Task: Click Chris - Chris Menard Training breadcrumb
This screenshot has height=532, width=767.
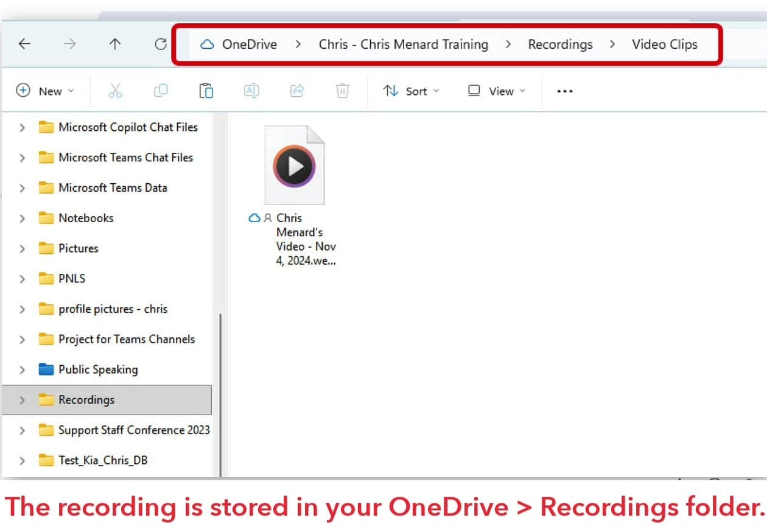Action: pyautogui.click(x=404, y=44)
